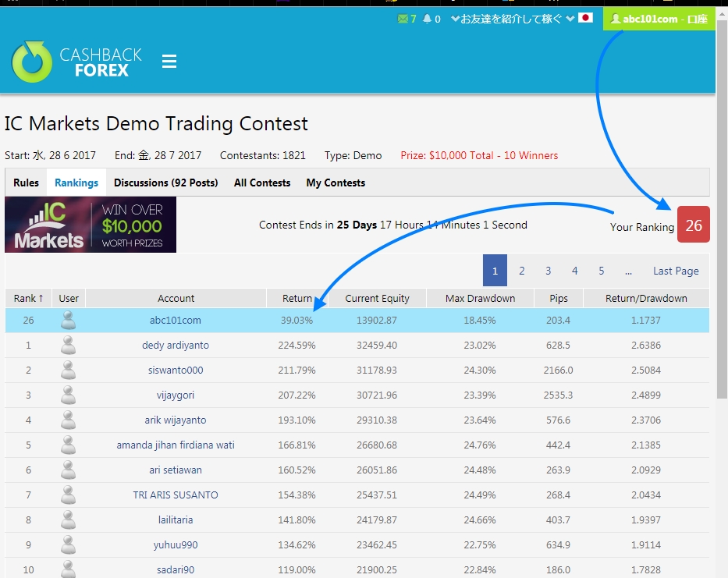Go to rankings page 1

[x=495, y=271]
